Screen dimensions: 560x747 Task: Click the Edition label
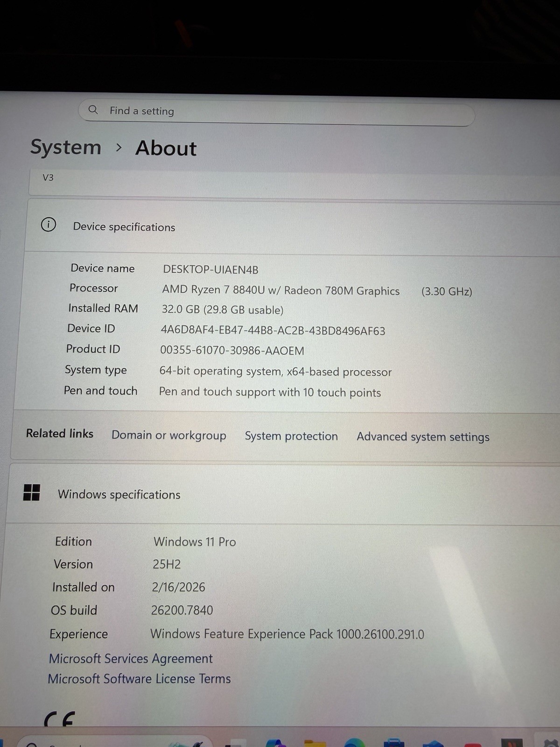73,541
